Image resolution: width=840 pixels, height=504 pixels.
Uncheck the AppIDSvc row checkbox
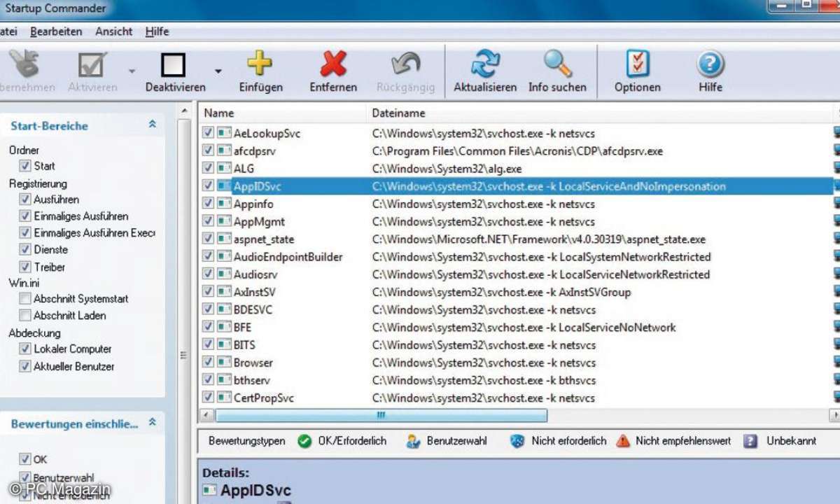click(208, 185)
